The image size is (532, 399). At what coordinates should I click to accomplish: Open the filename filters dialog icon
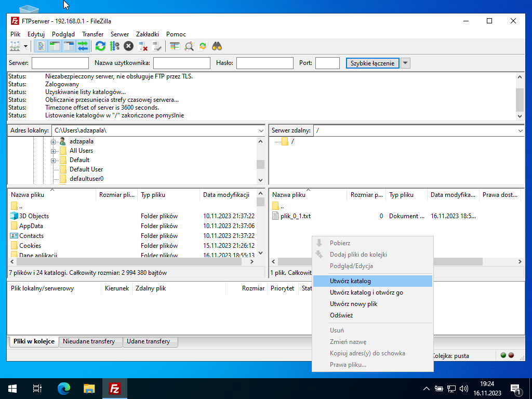(175, 46)
